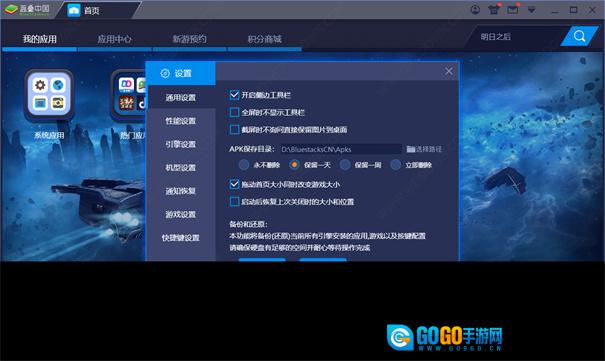This screenshot has height=361, width=605.
Task: Select the 永不删除 radio button
Action: point(244,165)
